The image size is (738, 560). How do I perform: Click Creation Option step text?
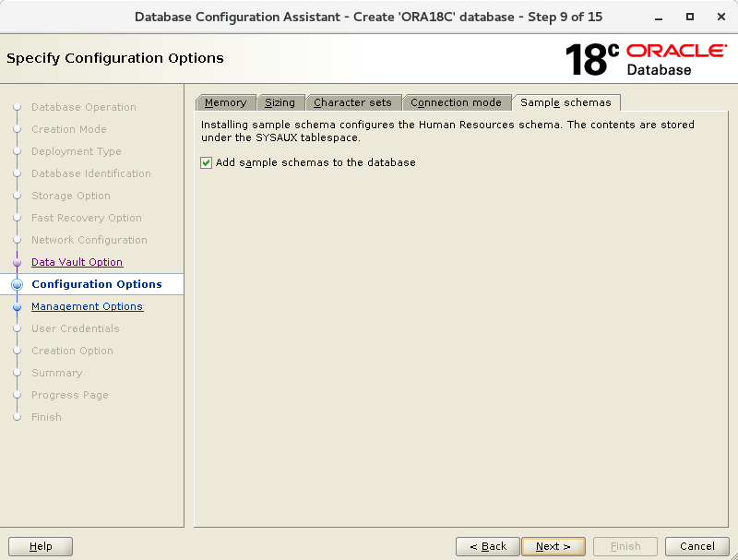(x=73, y=351)
